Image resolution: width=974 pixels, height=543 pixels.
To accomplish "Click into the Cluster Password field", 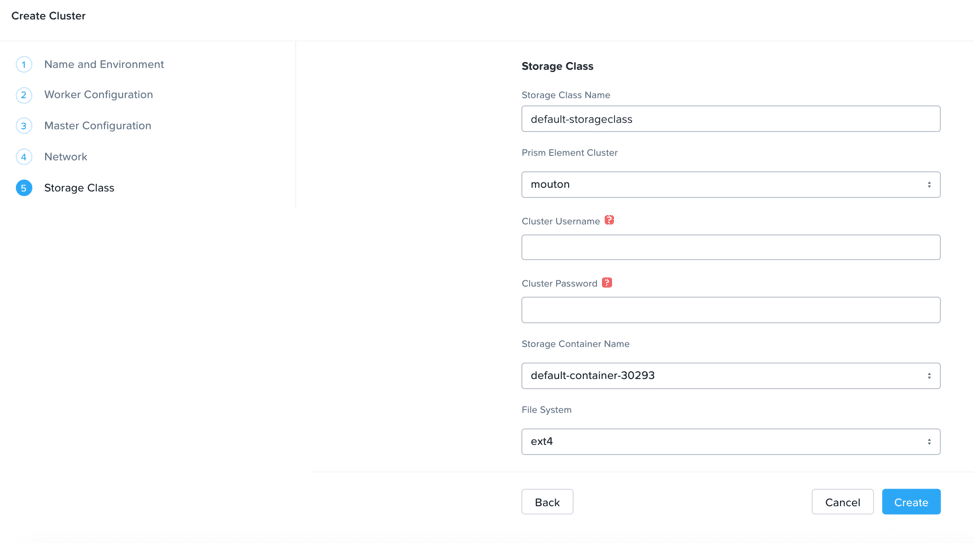I will [x=730, y=310].
